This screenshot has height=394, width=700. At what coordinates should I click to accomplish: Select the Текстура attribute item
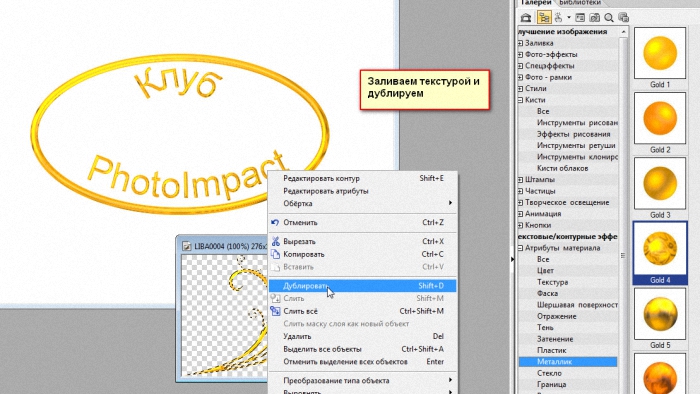tap(553, 282)
